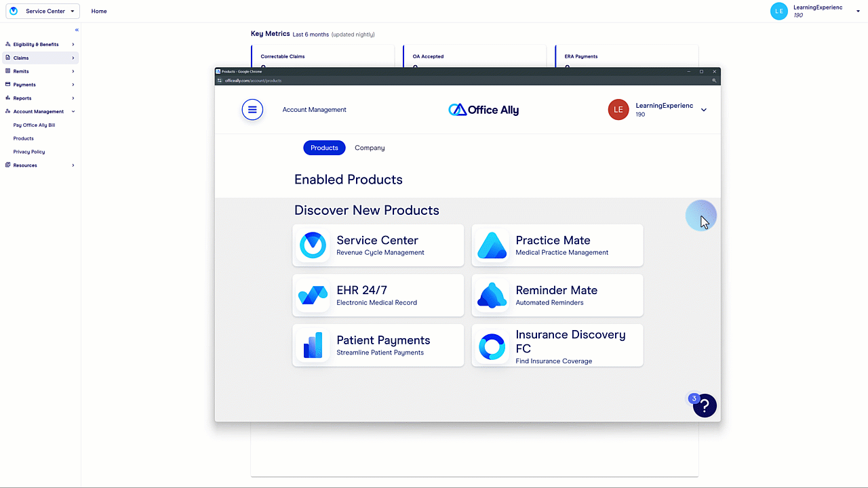
Task: Open the Practice Mate product card
Action: pyautogui.click(x=557, y=245)
